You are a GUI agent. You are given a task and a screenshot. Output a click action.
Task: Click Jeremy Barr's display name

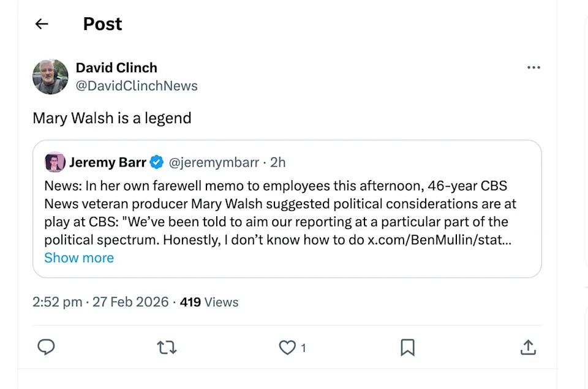pos(108,162)
